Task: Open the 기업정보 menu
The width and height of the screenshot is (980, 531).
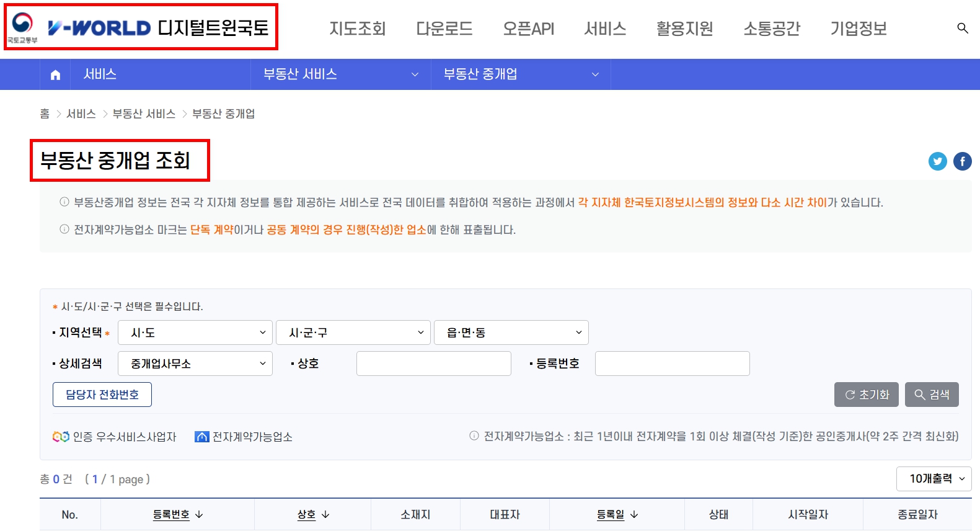Action: tap(859, 29)
